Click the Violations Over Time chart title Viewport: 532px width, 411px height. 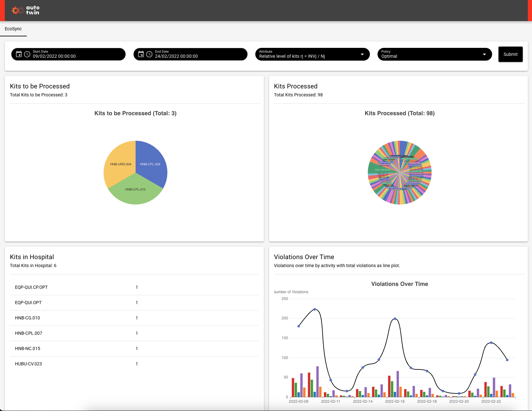[x=400, y=284]
